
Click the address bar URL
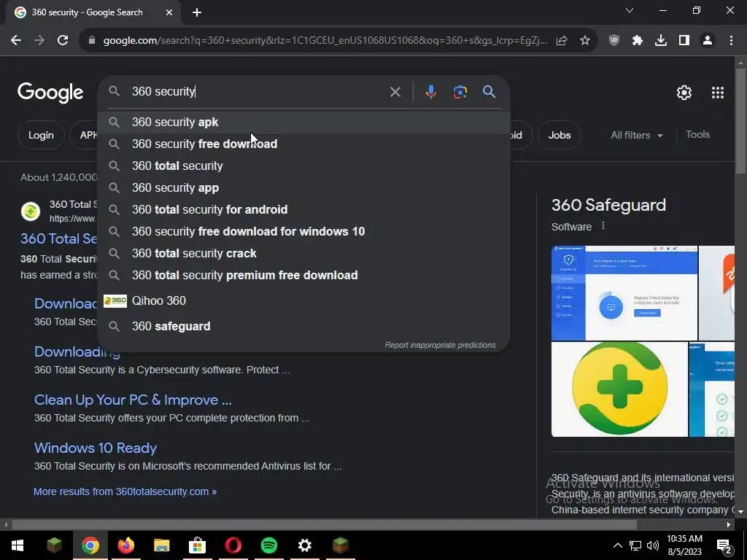(x=325, y=41)
